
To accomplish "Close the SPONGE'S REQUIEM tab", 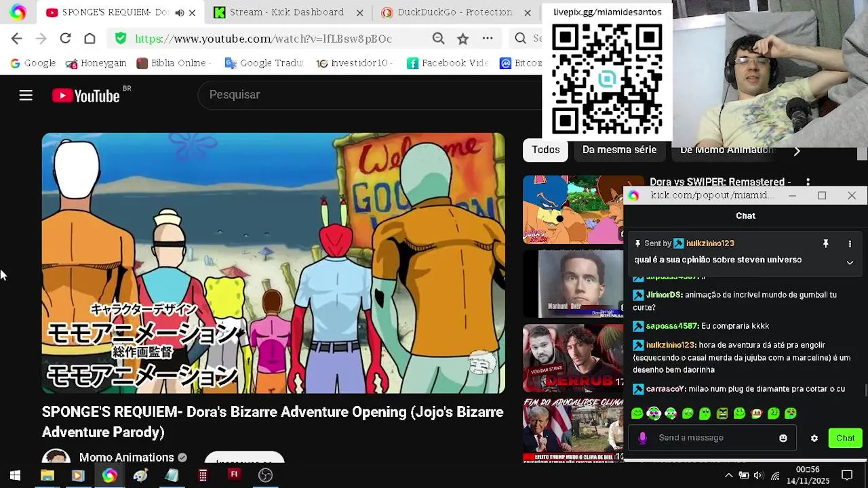I will (192, 13).
